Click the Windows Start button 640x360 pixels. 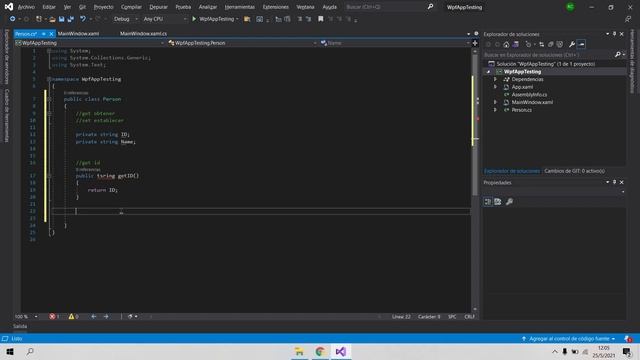(10, 351)
